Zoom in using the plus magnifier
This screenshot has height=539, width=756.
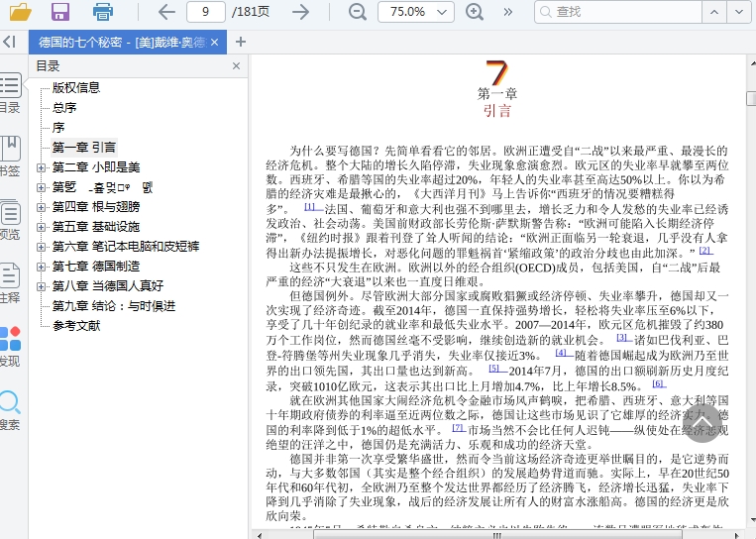tap(476, 12)
